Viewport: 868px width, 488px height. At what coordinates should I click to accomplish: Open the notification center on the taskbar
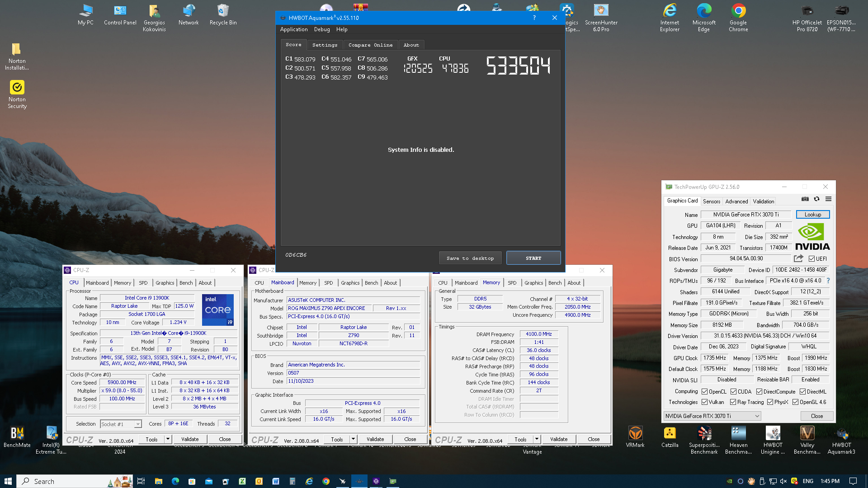pyautogui.click(x=853, y=481)
